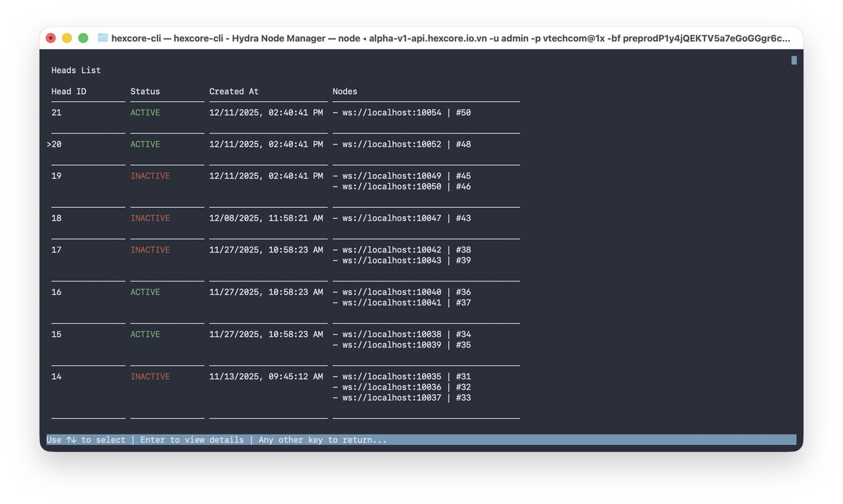Close the terminal window
Viewport: 843px width, 504px height.
point(51,38)
